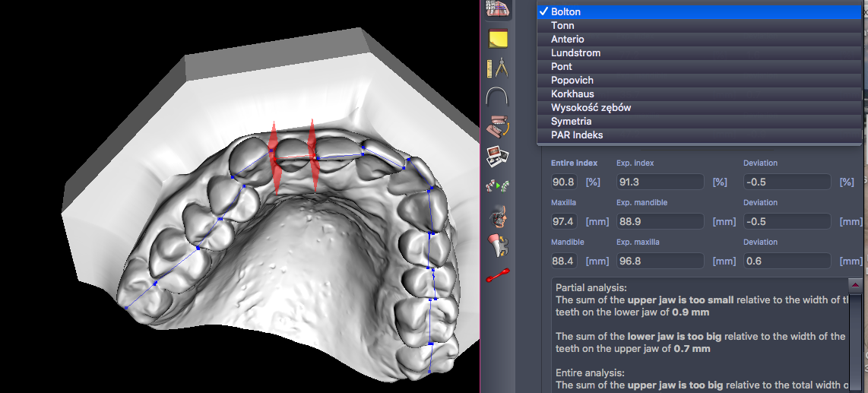Click the jaw articulation icon
The image size is (868, 393).
[498, 126]
